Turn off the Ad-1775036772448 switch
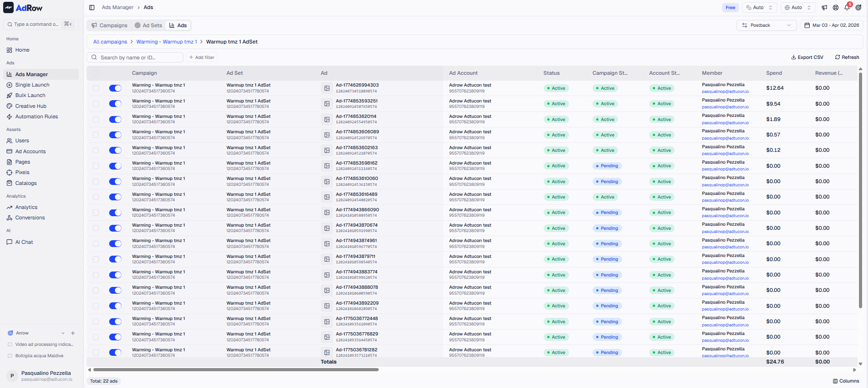This screenshot has height=388, width=868. [115, 321]
